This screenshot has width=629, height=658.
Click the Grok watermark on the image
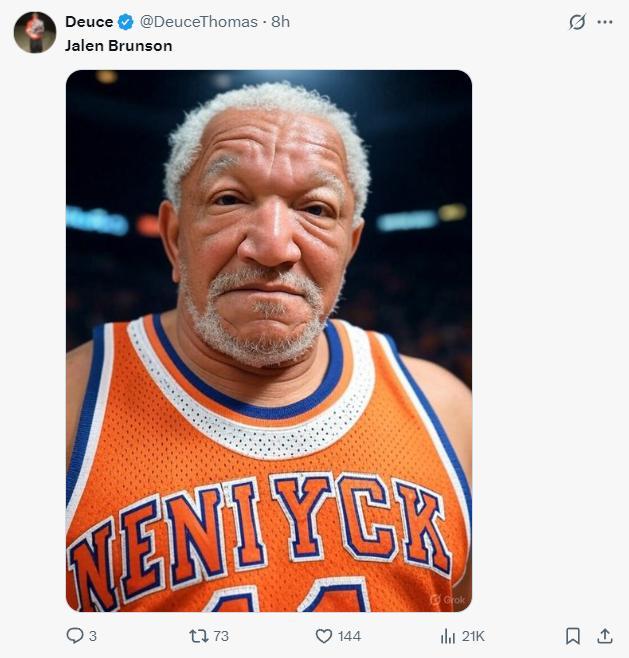click(447, 600)
